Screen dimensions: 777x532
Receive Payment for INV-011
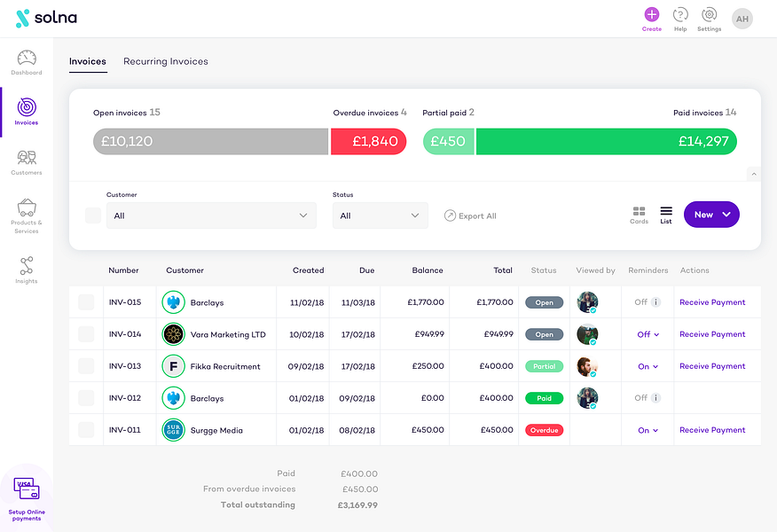(712, 430)
